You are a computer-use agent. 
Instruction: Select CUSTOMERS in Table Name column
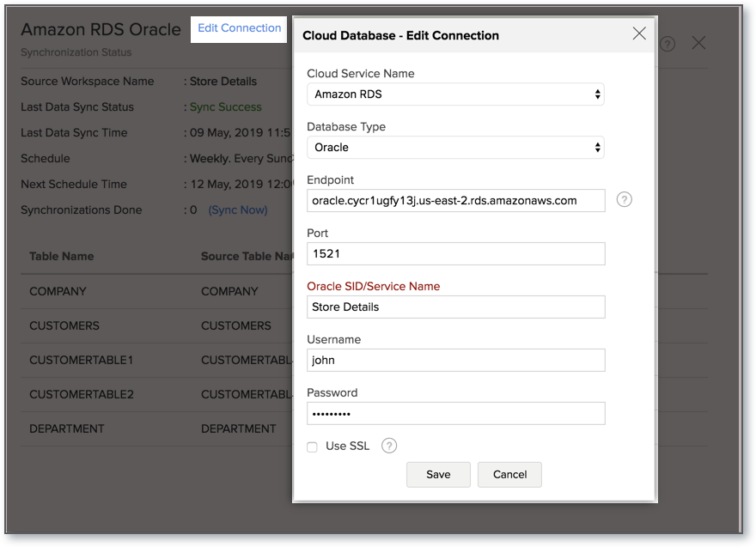point(64,325)
